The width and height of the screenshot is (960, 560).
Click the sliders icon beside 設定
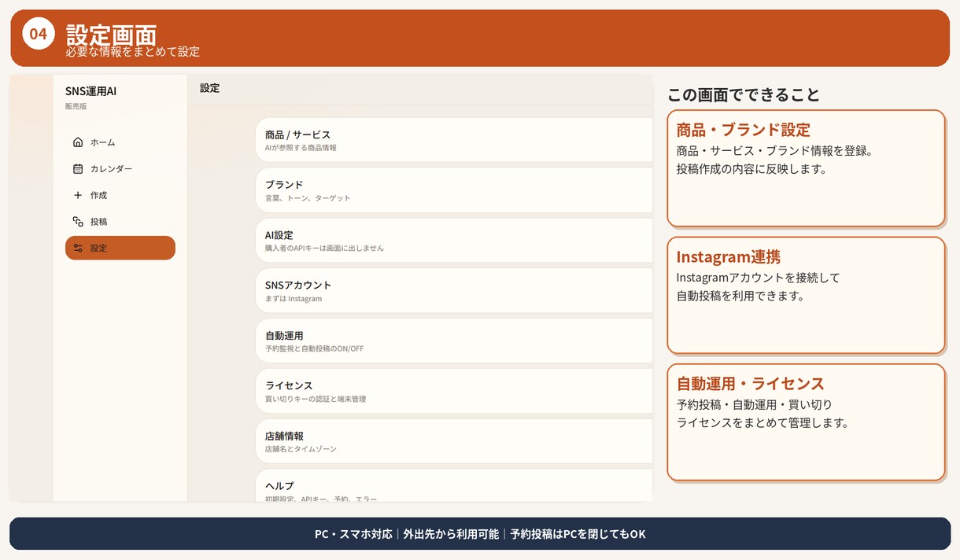point(78,248)
